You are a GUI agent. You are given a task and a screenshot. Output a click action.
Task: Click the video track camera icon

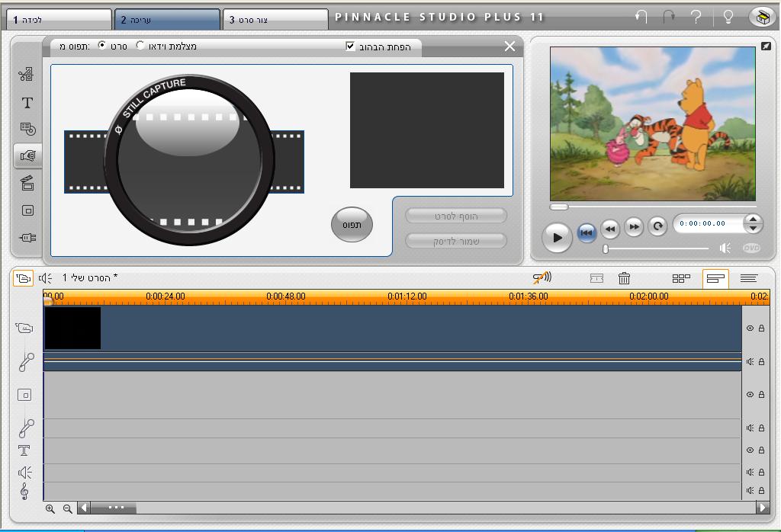(24, 328)
